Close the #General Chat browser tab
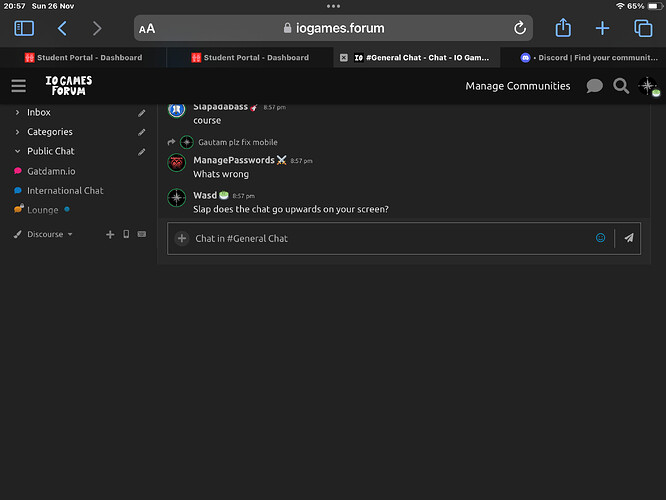Screen dimensions: 666x500 tap(344, 58)
